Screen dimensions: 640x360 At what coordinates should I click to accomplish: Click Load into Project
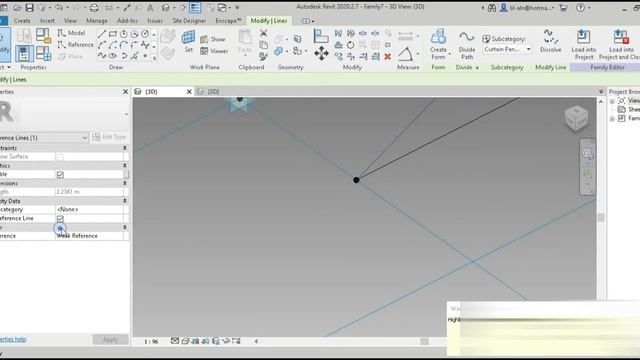584,44
